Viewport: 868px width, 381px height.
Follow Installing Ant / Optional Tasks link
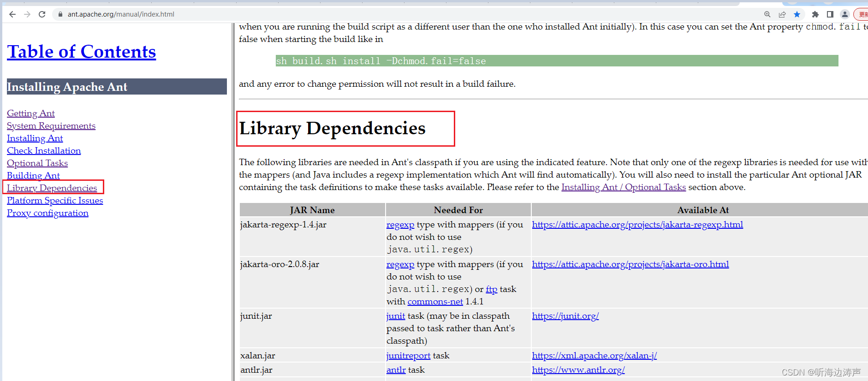pos(624,187)
